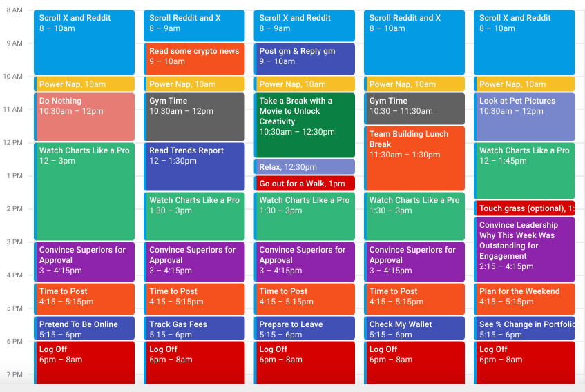Select the Read Trends Report event

[194, 166]
